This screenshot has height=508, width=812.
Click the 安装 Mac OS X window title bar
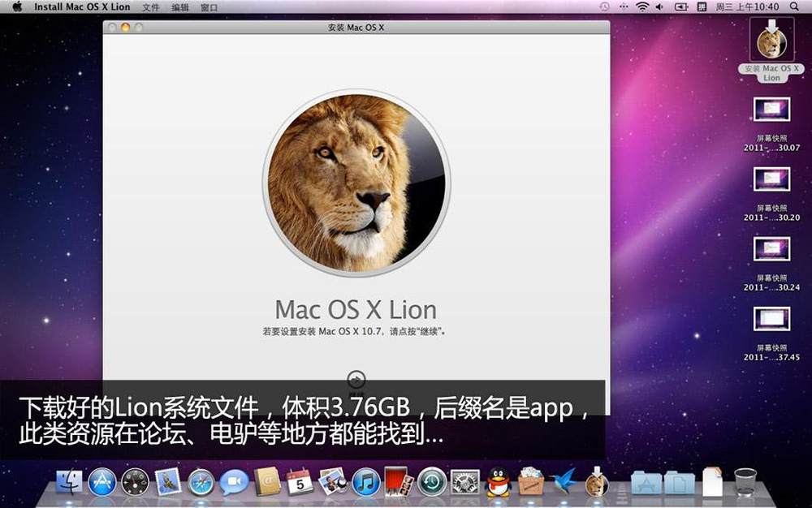point(356,28)
